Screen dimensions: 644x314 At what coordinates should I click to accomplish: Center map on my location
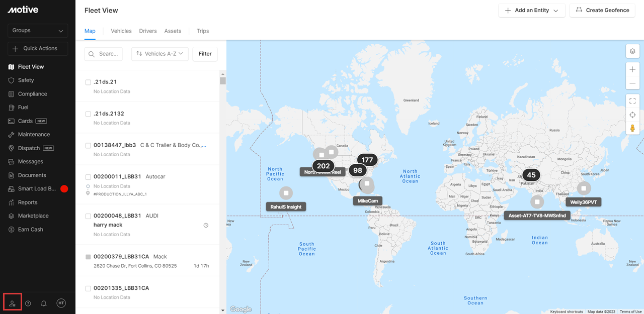click(x=633, y=115)
